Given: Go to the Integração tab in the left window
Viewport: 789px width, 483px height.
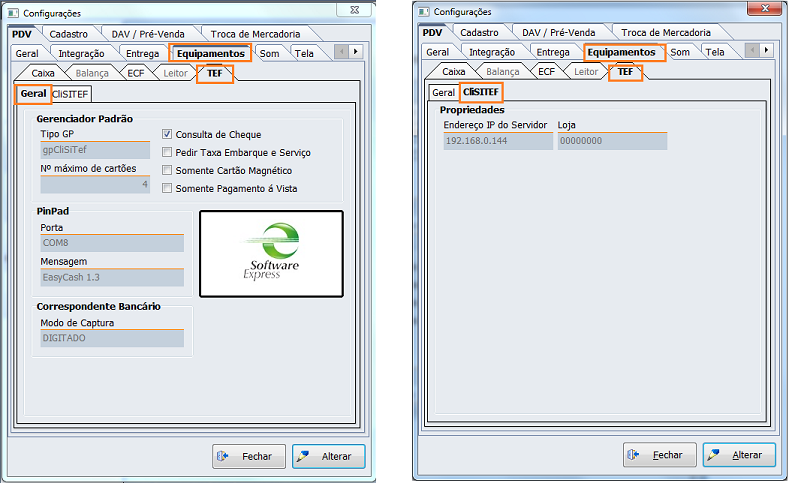Looking at the screenshot, I should (x=81, y=53).
